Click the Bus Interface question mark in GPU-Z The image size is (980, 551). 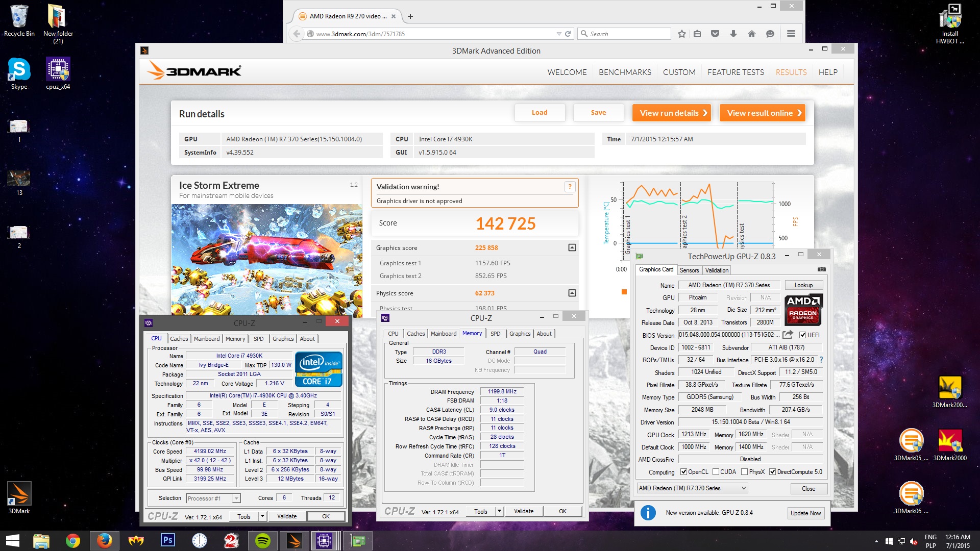[x=821, y=360]
